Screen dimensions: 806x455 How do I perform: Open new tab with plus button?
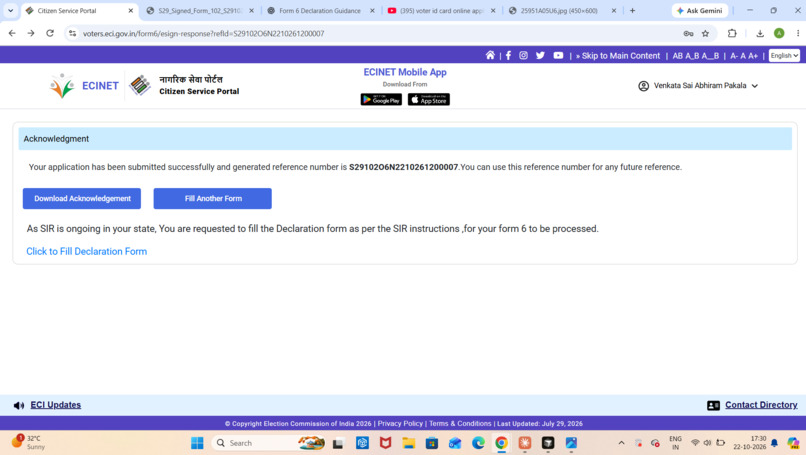tap(632, 10)
